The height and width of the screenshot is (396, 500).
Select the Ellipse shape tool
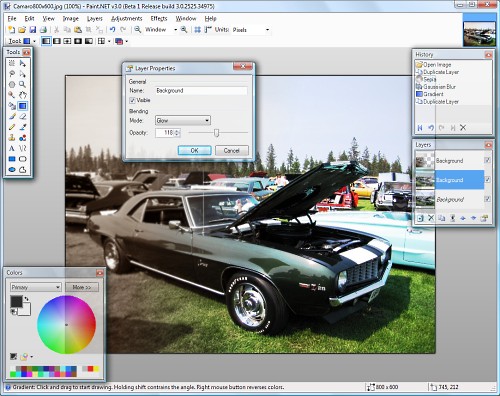[12, 170]
